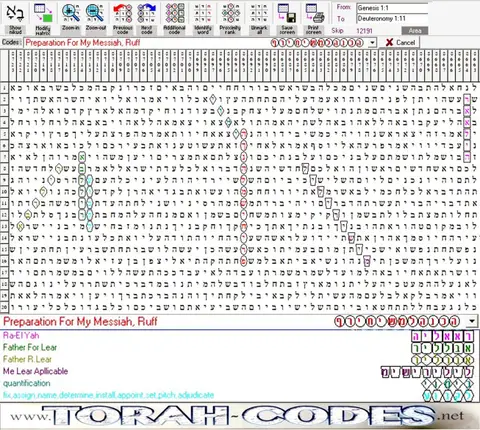480x430 pixels.
Task: Focus the From field showing Genesis 1:1
Action: [x=392, y=8]
